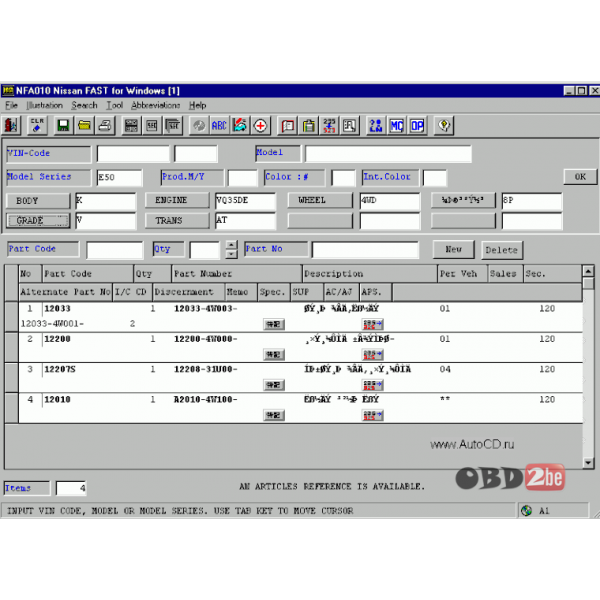This screenshot has height=600, width=600.
Task: Click the CLR clear eraser icon
Action: click(x=37, y=125)
